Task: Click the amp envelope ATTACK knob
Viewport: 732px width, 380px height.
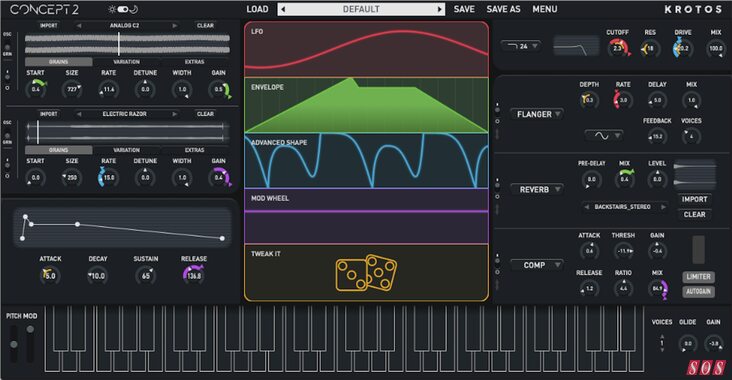Action: coord(49,276)
